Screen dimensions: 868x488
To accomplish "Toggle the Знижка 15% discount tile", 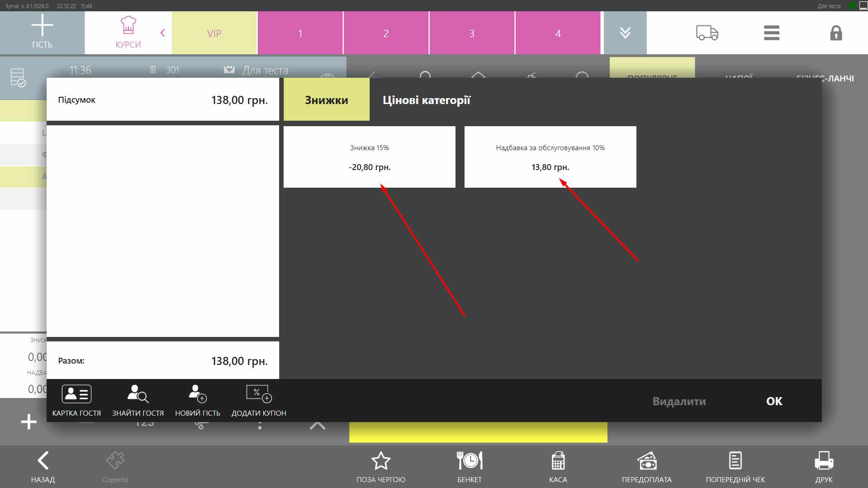I will 369,157.
